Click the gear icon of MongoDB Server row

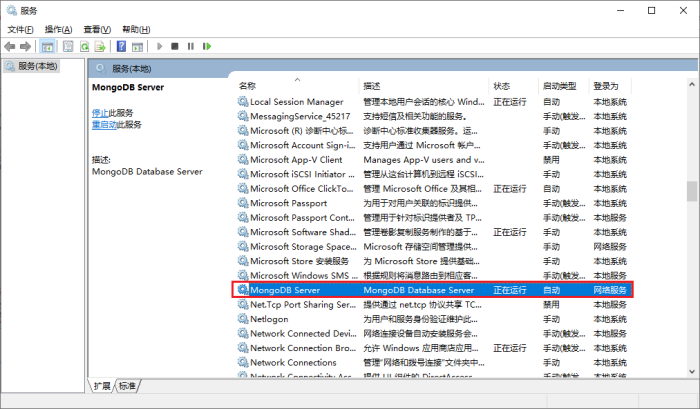click(243, 290)
